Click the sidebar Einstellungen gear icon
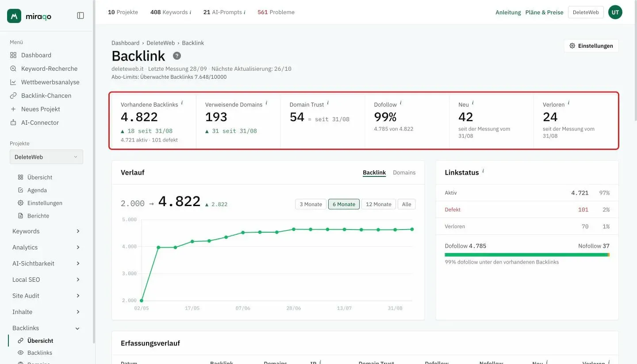The height and width of the screenshot is (364, 637). click(x=20, y=203)
